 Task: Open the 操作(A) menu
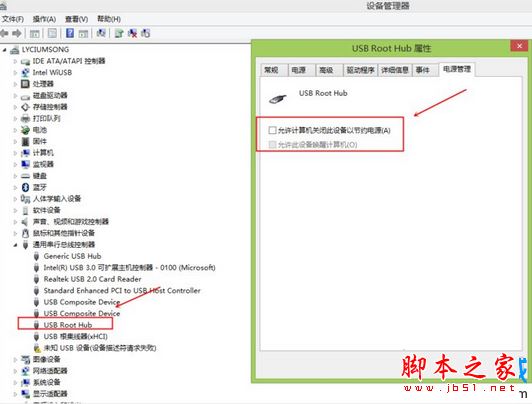coord(44,19)
